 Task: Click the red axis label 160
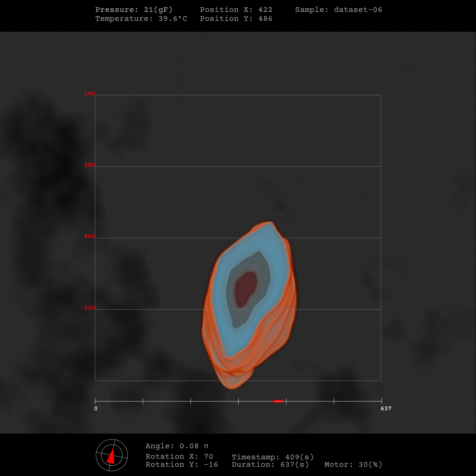pyautogui.click(x=89, y=94)
